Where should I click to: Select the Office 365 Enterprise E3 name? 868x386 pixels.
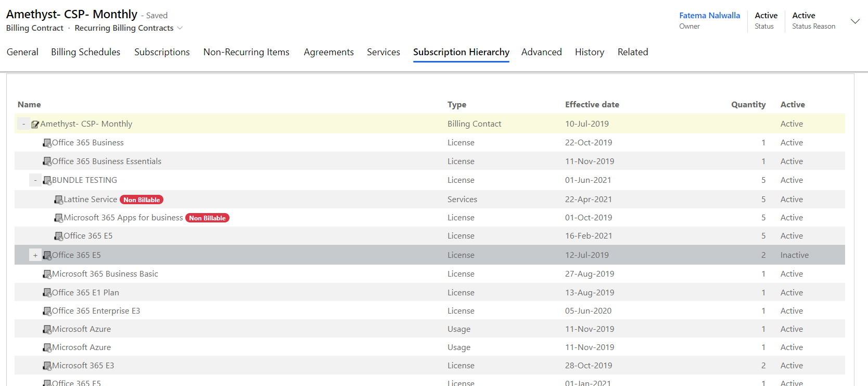(x=96, y=311)
